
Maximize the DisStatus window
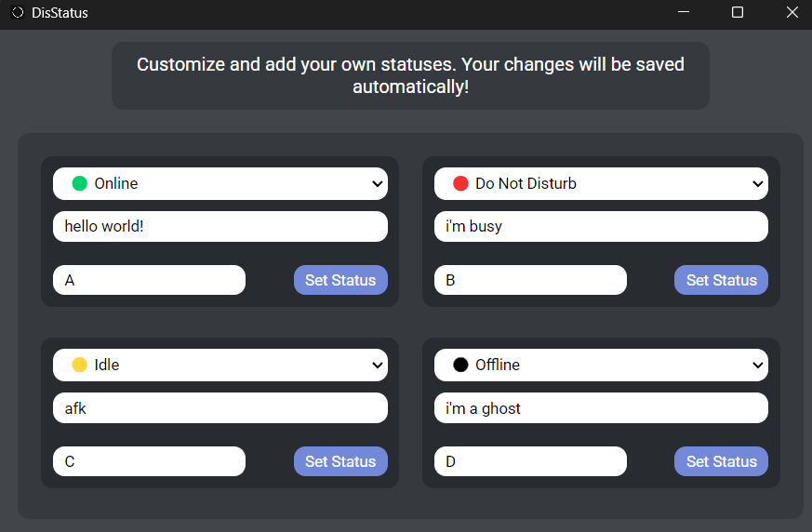tap(738, 13)
